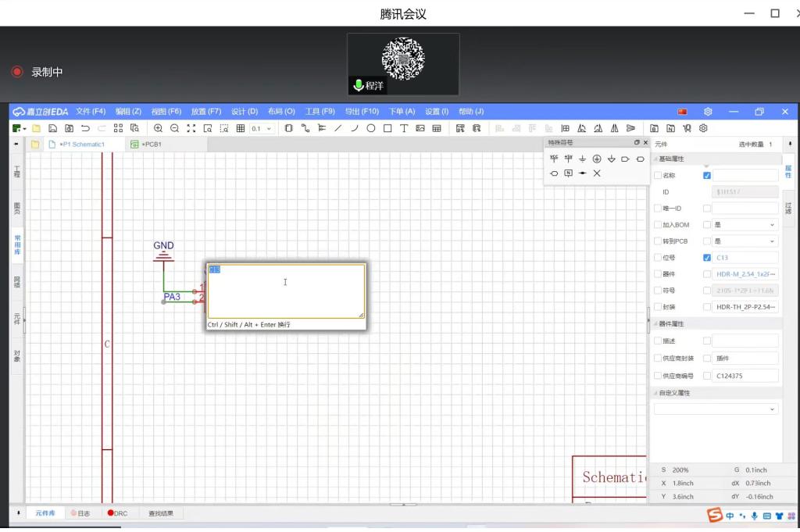
Task: Select the text tool in toolbar
Action: (404, 128)
